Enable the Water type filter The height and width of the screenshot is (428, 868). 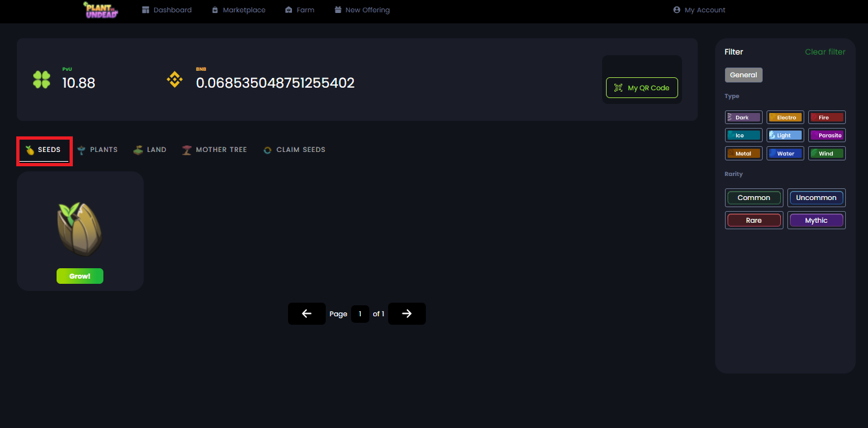click(785, 154)
